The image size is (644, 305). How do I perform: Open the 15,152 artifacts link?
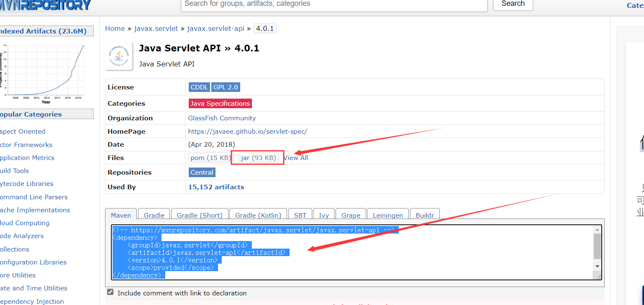click(x=216, y=187)
